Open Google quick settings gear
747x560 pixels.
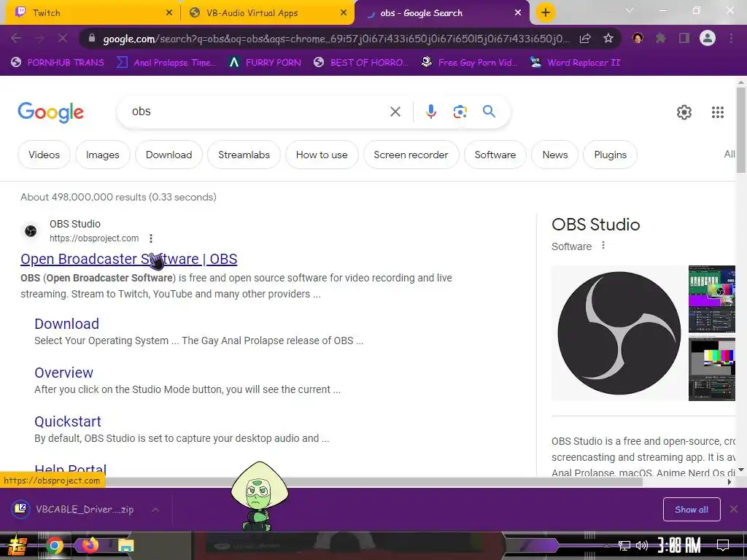tap(684, 112)
